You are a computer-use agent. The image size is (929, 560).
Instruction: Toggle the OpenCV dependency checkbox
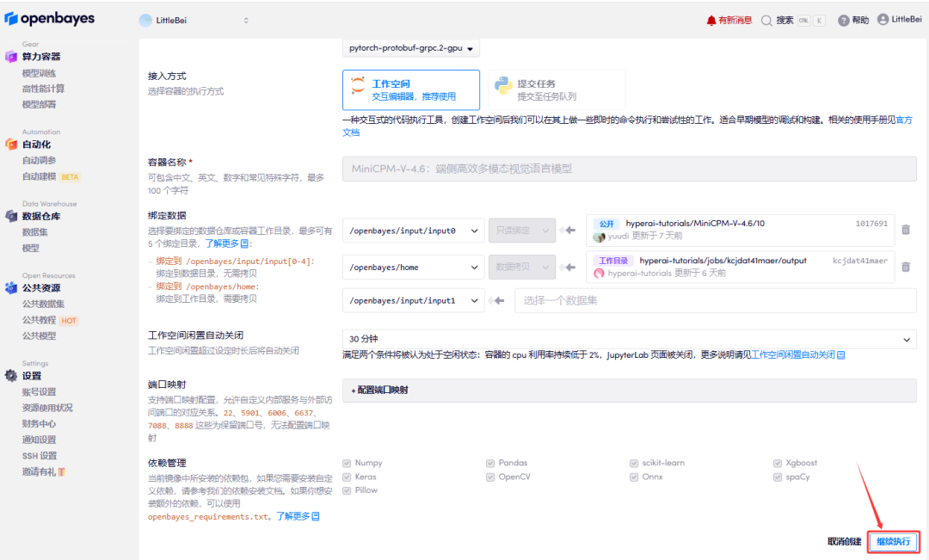[x=490, y=477]
